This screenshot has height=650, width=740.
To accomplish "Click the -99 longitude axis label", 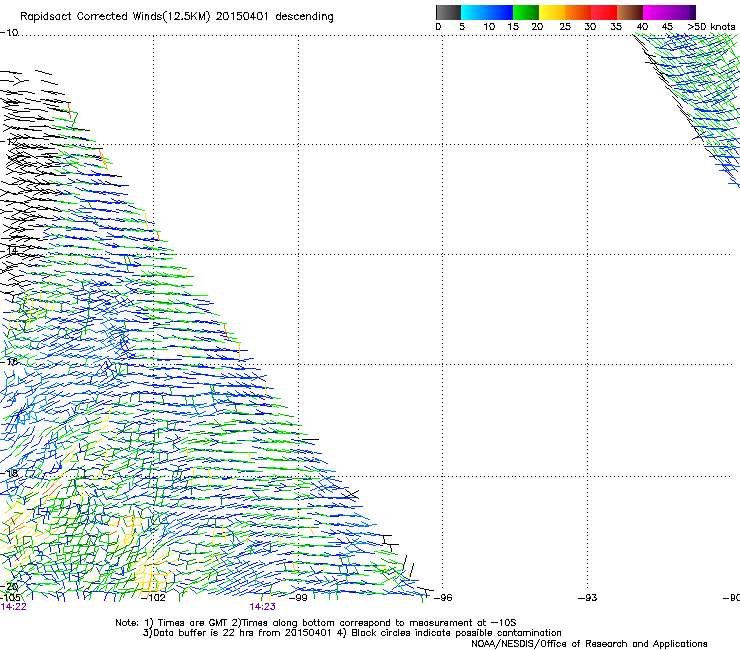I will coord(298,598).
